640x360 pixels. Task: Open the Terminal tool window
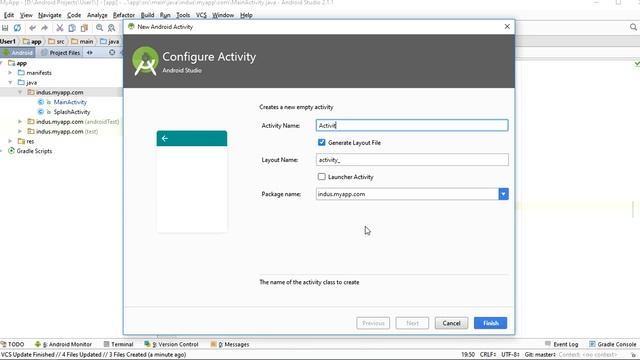coord(118,344)
